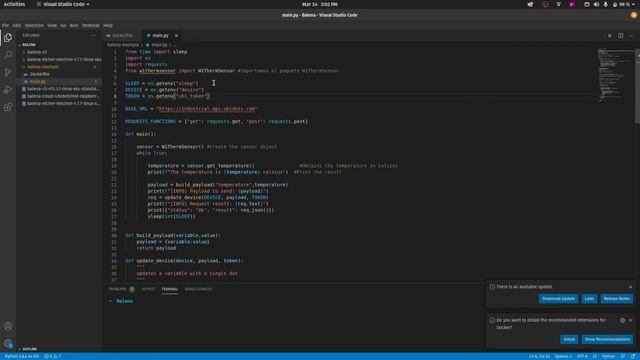Open the Extensions view
640x360 pixels.
click(x=8, y=107)
